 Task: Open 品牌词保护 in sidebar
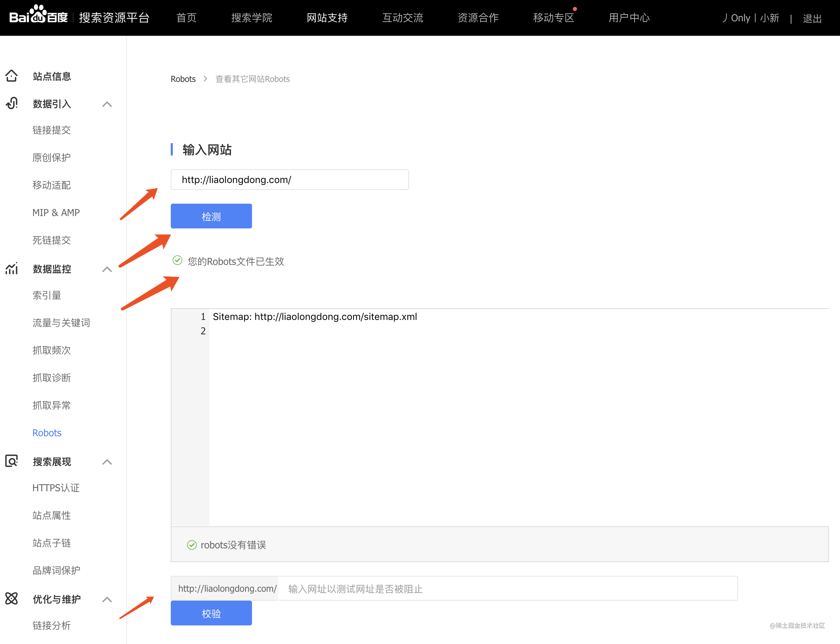pyautogui.click(x=56, y=570)
